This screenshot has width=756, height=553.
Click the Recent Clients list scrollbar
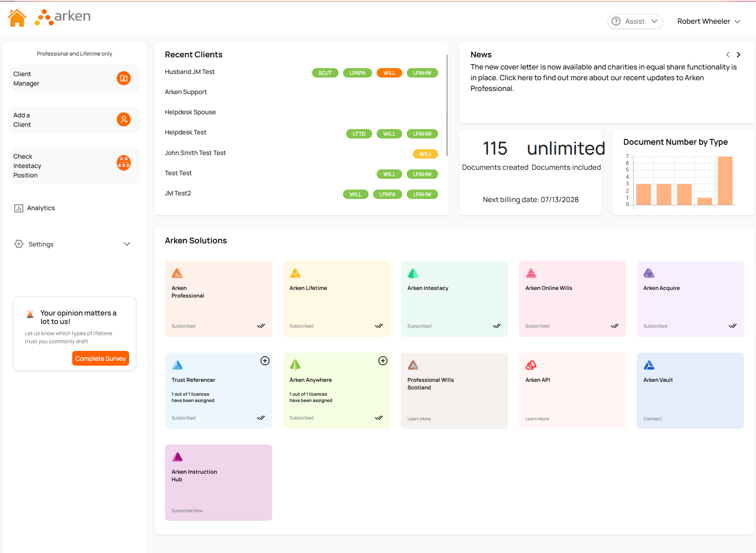tap(447, 105)
